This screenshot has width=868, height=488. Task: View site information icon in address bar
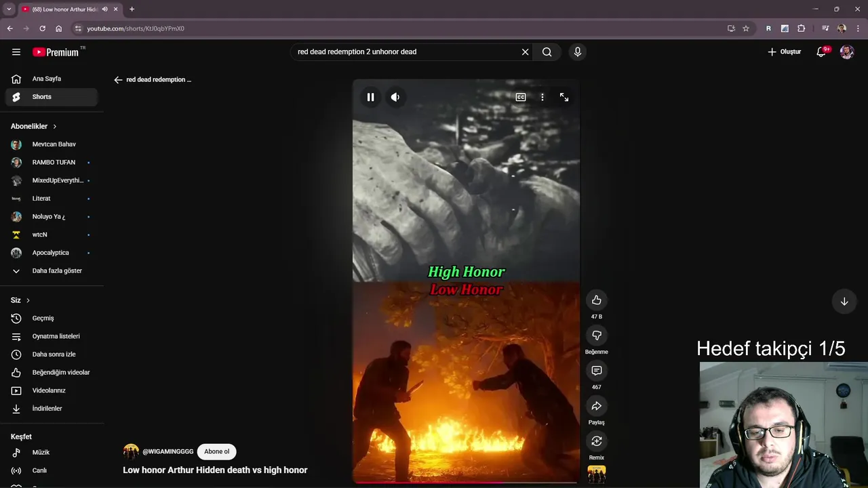78,28
